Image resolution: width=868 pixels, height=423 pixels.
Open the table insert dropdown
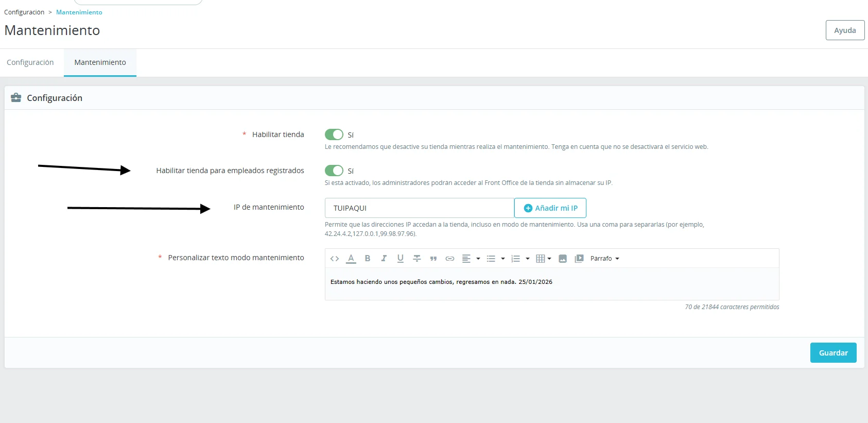coord(543,259)
